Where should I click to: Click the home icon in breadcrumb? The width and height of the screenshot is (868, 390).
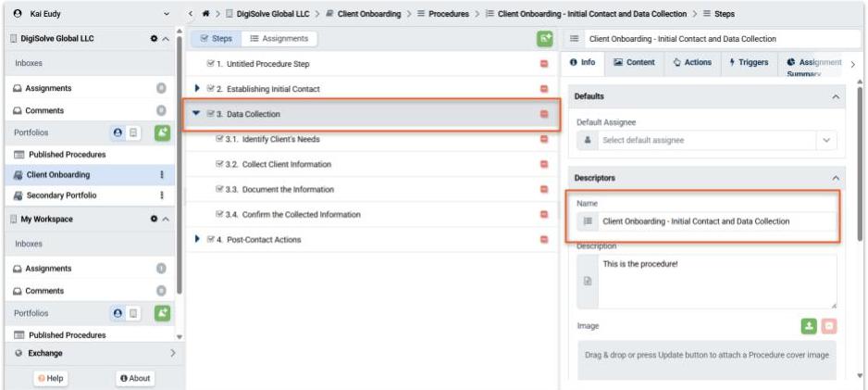(x=205, y=14)
